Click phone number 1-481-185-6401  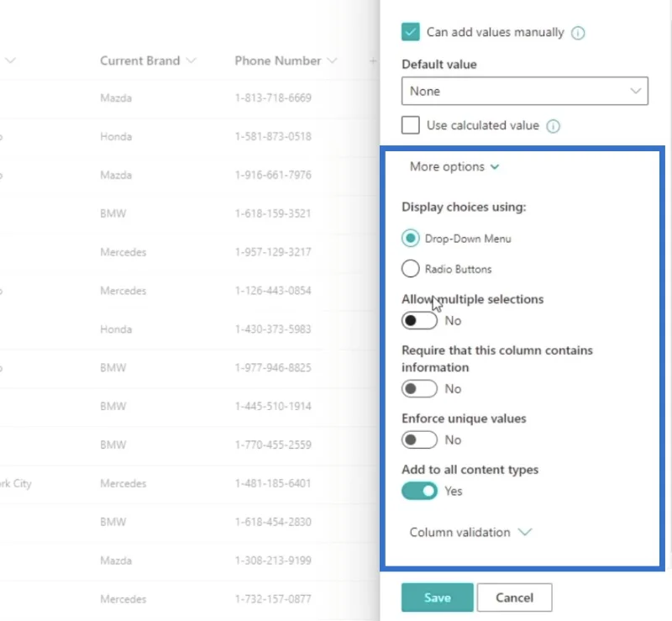[x=273, y=483]
